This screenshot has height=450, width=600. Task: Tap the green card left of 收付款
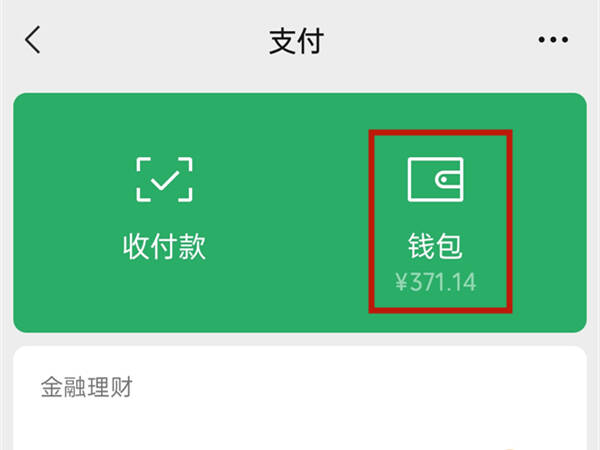(69, 212)
